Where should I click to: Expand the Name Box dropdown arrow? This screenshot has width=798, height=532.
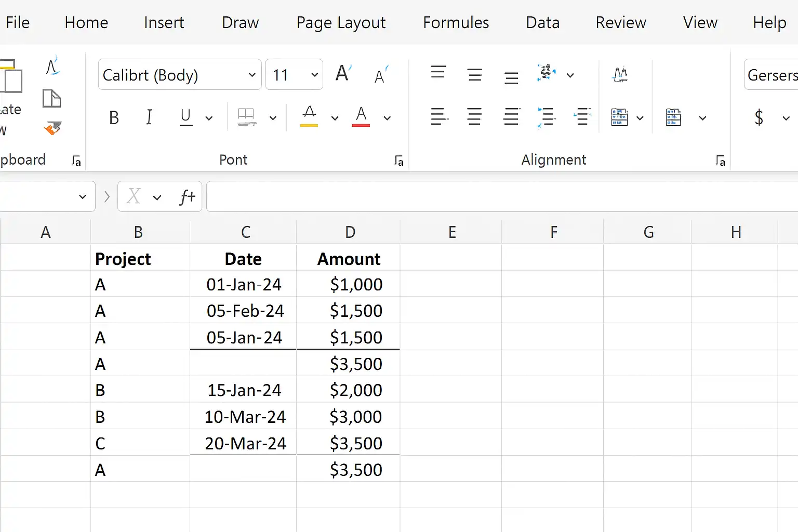point(82,197)
